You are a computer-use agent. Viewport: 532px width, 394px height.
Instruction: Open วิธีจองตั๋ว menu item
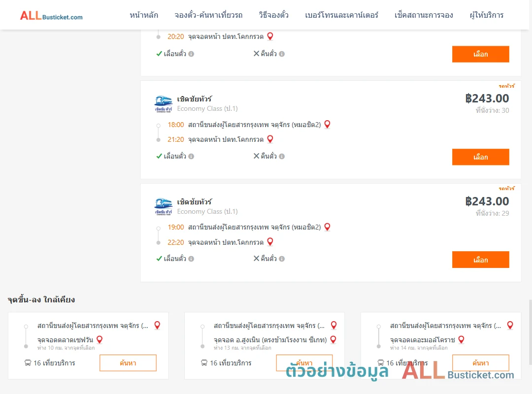(x=273, y=15)
